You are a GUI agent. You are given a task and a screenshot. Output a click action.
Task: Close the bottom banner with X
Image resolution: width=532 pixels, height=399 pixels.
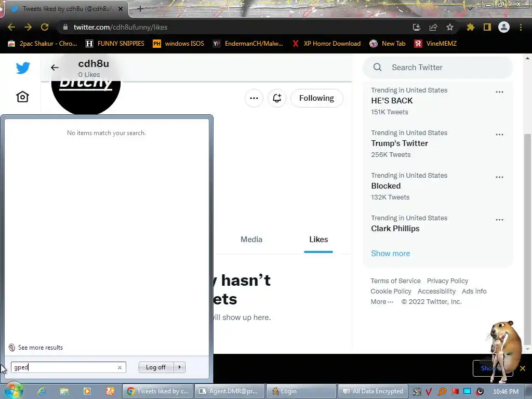pos(523,368)
